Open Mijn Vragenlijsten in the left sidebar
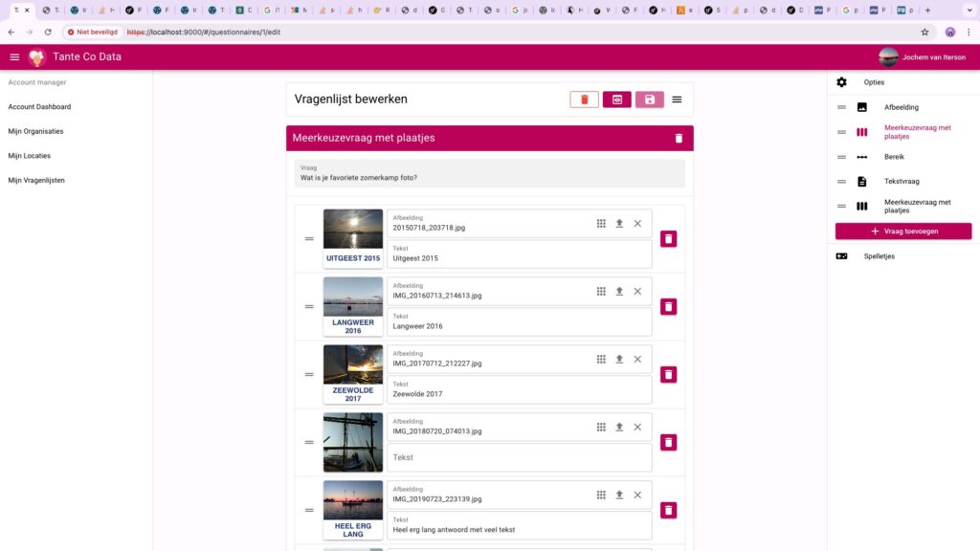Viewport: 980px width, 551px height. coord(36,180)
